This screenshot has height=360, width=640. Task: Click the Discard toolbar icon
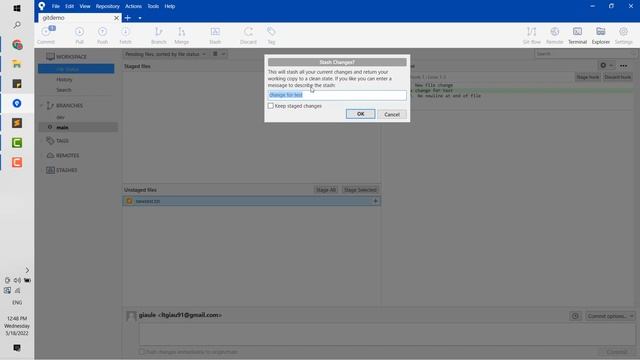(248, 35)
